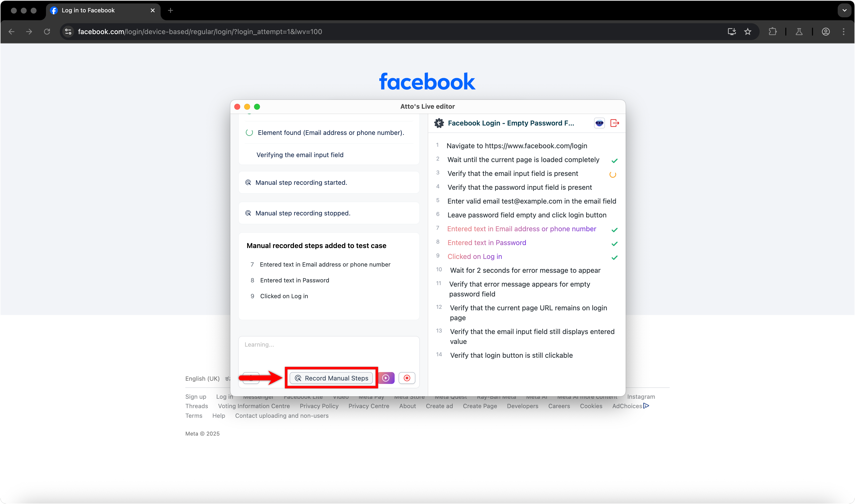Image resolution: width=855 pixels, height=504 pixels.
Task: Open a new browser tab
Action: pyautogui.click(x=171, y=10)
